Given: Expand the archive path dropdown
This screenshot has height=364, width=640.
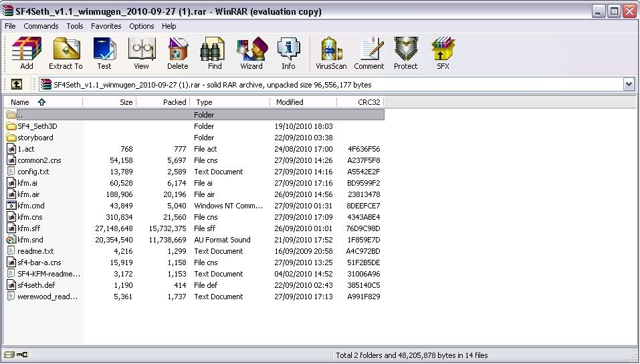Looking at the screenshot, I should (x=629, y=85).
